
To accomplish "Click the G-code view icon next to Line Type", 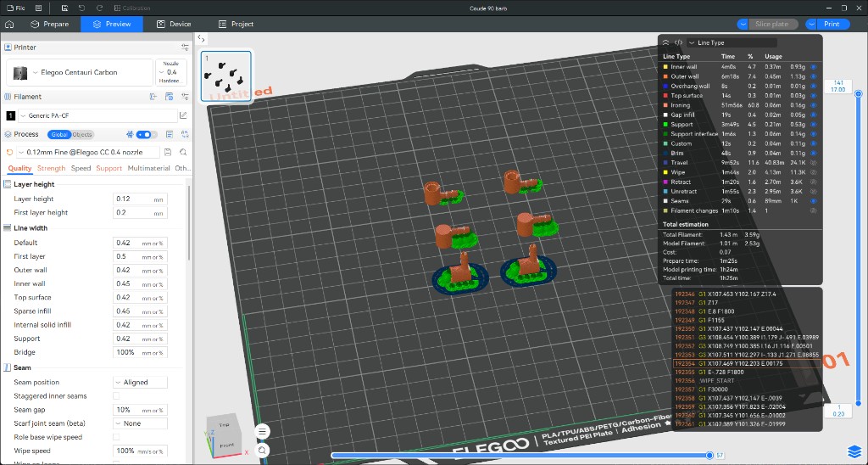I will click(x=678, y=42).
